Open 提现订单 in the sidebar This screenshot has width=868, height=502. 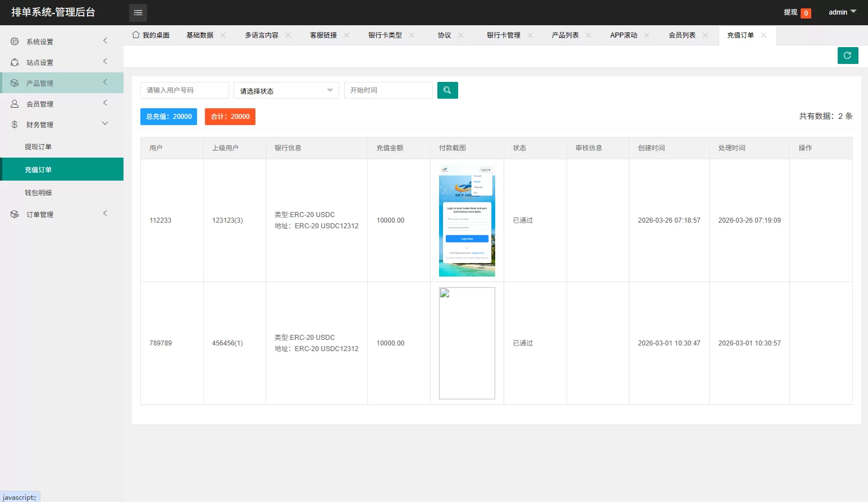tap(38, 147)
